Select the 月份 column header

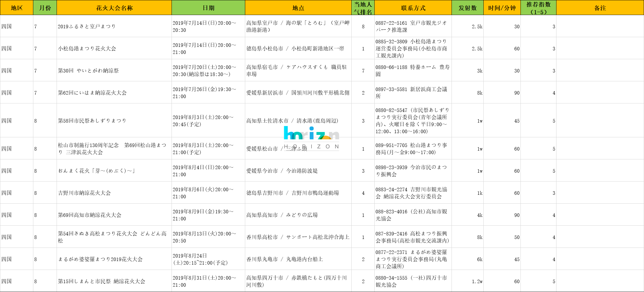point(45,8)
